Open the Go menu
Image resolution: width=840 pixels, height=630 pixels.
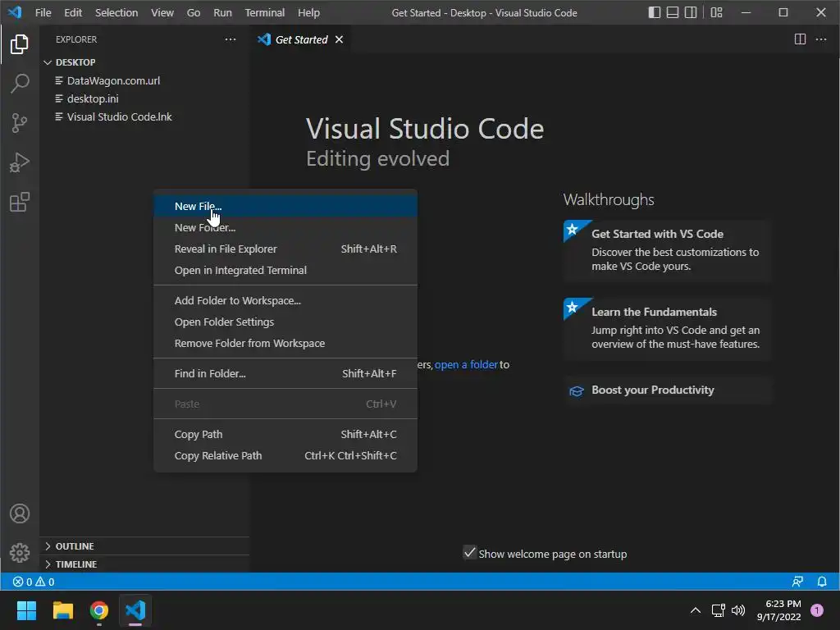click(x=194, y=12)
